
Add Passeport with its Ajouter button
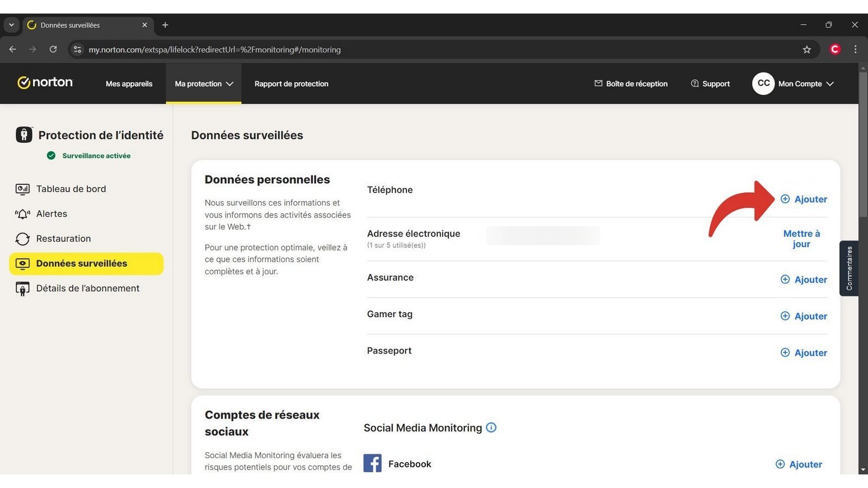803,352
